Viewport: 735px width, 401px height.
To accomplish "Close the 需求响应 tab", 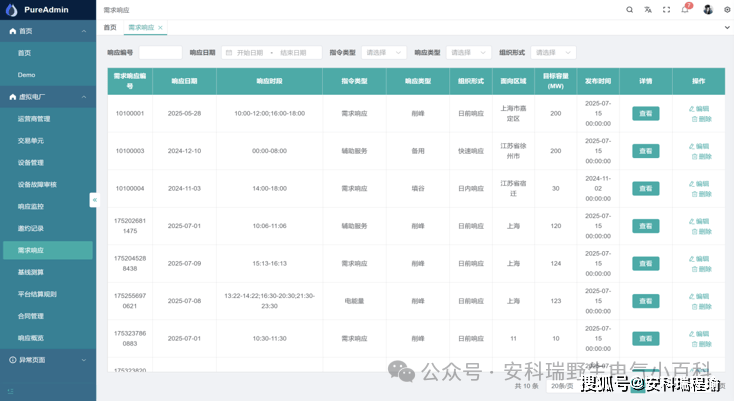I will tap(160, 28).
